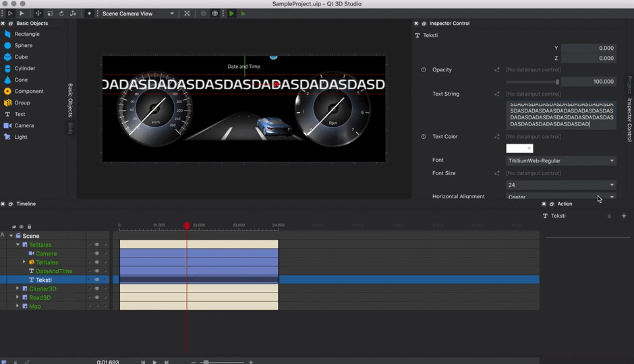Select the Map layer in timeline
Image resolution: width=634 pixels, height=364 pixels.
coord(34,306)
